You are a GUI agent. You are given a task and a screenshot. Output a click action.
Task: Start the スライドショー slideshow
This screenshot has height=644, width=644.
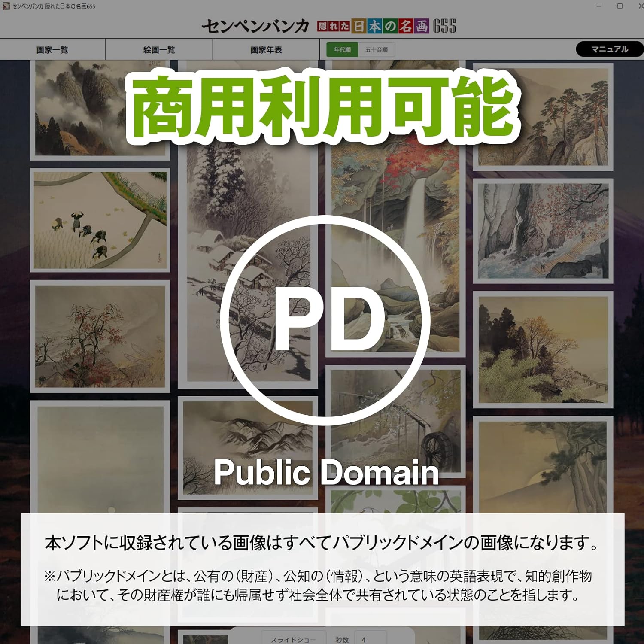(293, 639)
